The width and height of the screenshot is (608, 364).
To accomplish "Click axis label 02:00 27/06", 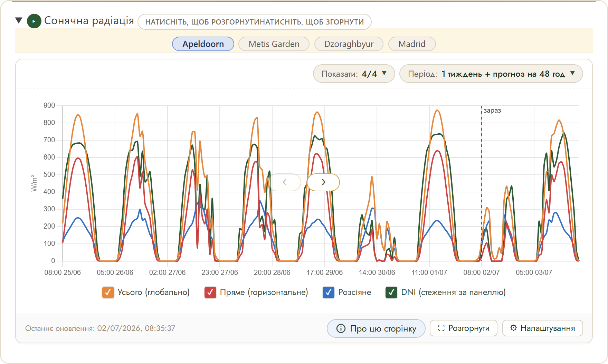I will click(x=168, y=272).
